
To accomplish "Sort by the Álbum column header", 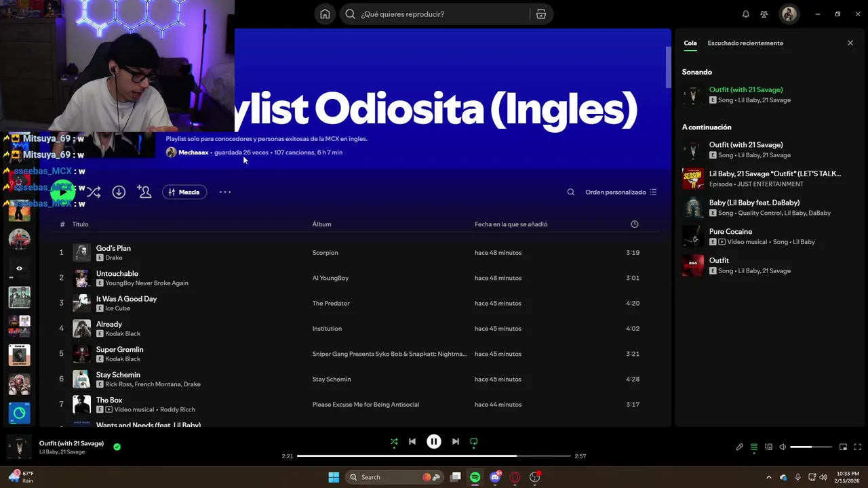I will [321, 224].
